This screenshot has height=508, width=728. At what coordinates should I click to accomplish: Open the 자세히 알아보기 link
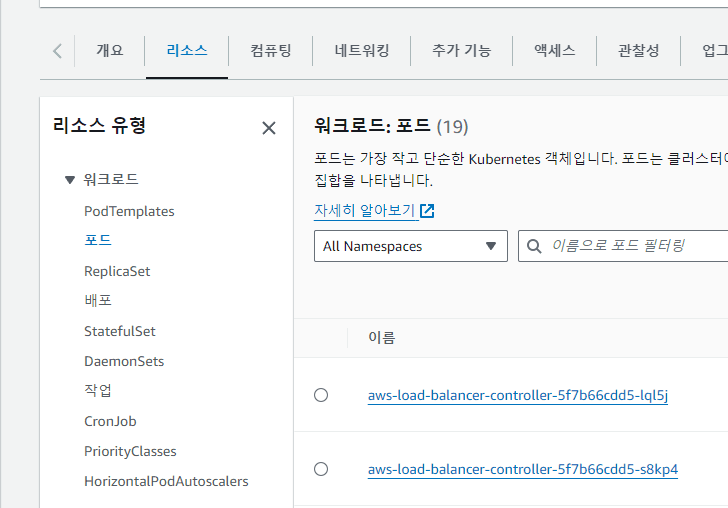tap(364, 211)
